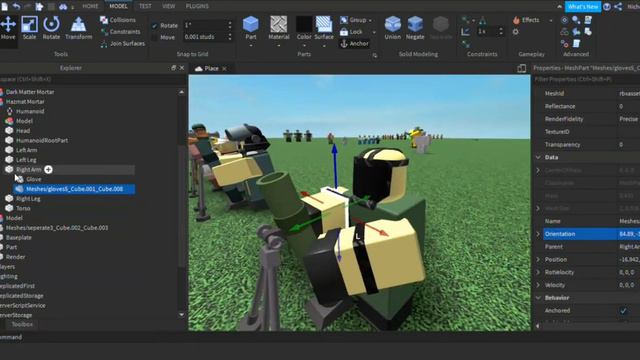Select the Glove mesh item
Screen dimensions: 640x360
click(33, 179)
